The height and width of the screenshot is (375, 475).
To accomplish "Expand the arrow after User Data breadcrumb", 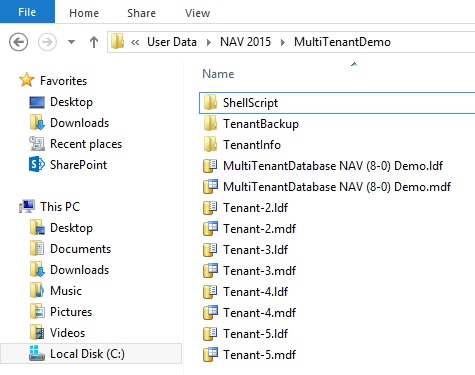I will (x=209, y=42).
